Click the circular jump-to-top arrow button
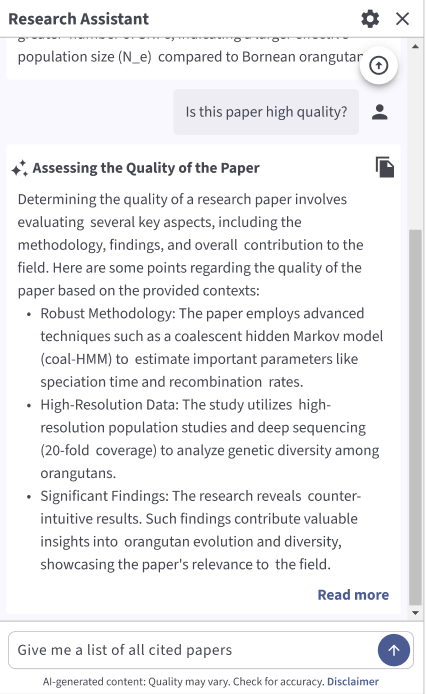The width and height of the screenshot is (426, 694). pos(378,66)
